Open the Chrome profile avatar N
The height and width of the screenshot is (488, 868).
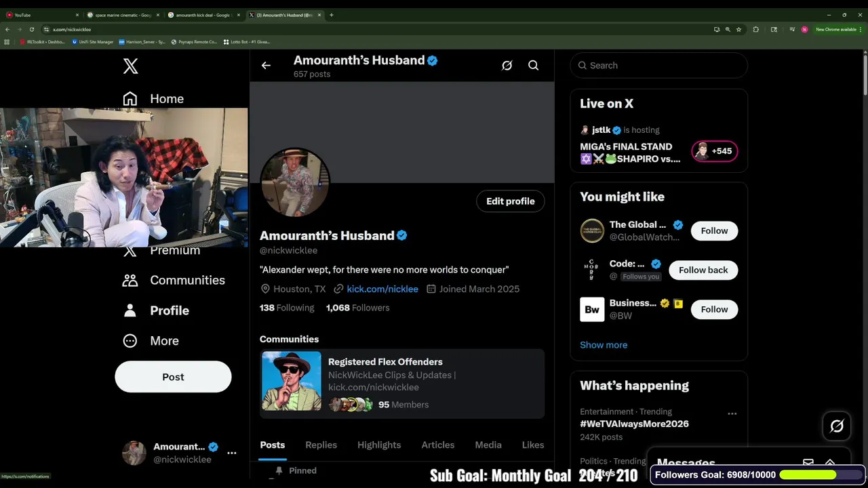coord(804,29)
